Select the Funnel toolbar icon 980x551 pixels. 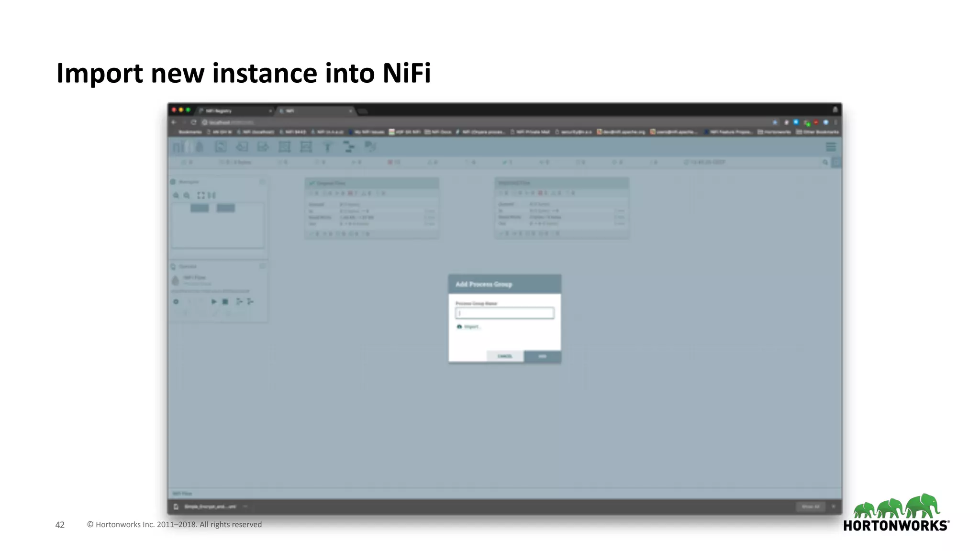pyautogui.click(x=328, y=147)
